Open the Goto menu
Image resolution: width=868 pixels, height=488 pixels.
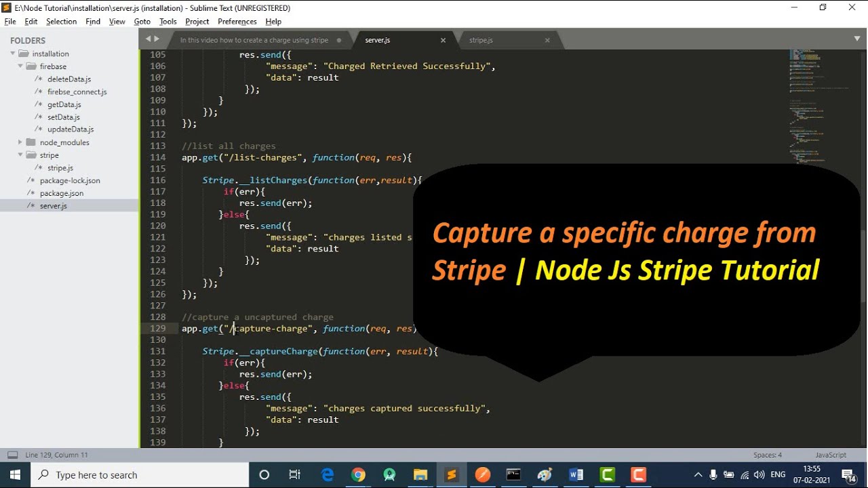click(142, 22)
